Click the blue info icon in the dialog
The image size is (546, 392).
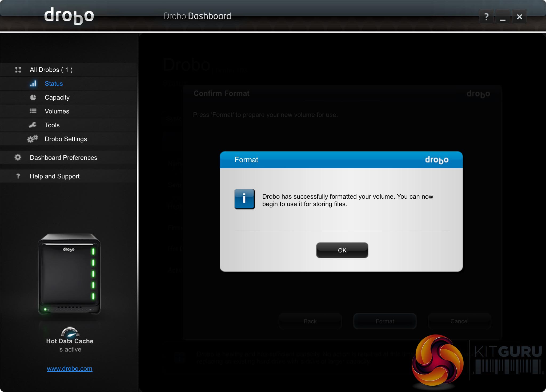[244, 199]
